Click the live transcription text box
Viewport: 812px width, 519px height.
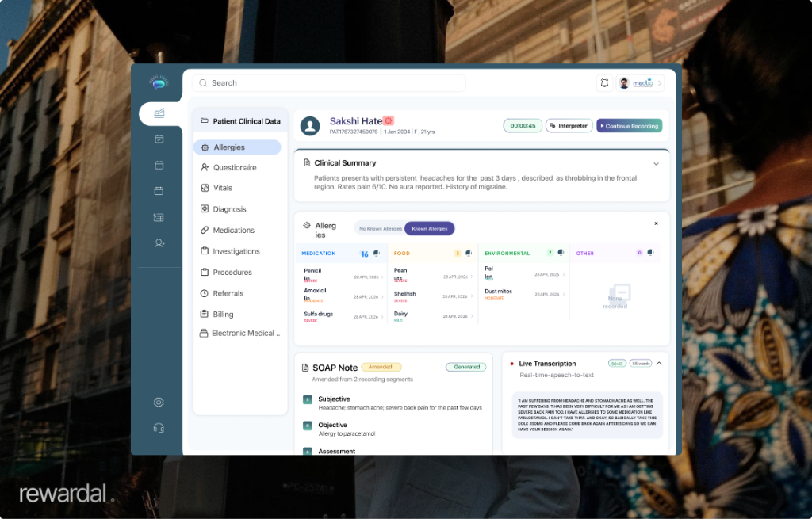point(588,415)
